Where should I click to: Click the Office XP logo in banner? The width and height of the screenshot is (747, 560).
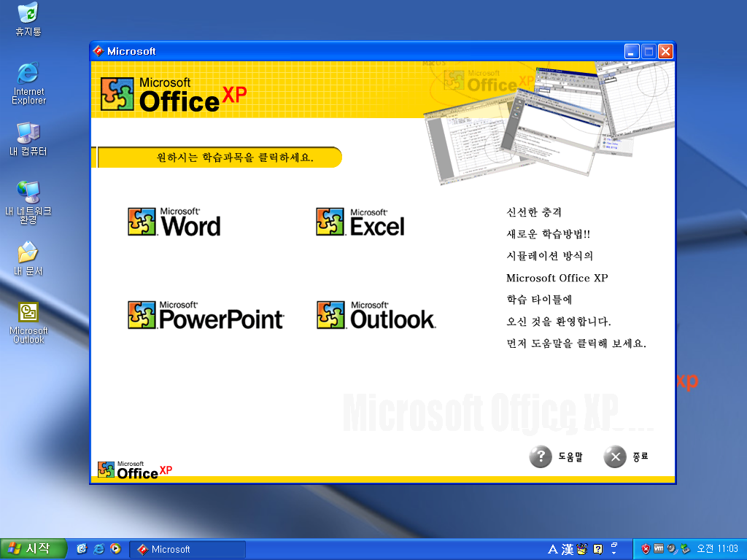pyautogui.click(x=174, y=94)
